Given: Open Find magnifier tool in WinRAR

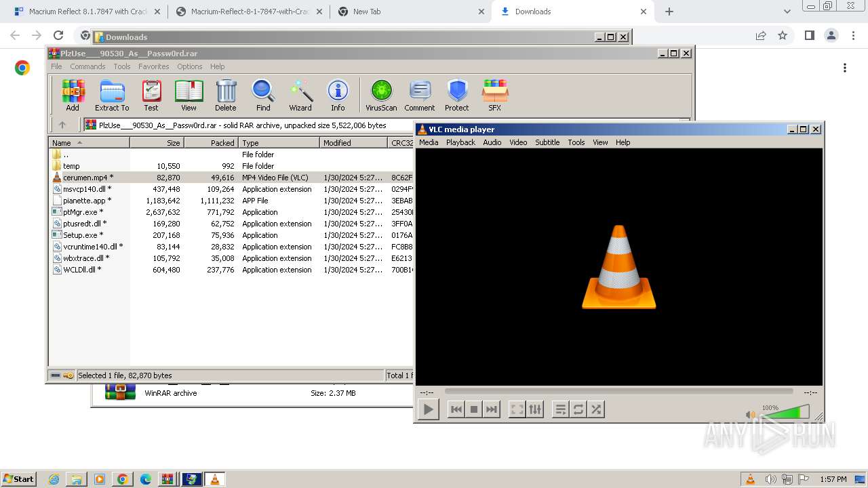Looking at the screenshot, I should pos(263,95).
